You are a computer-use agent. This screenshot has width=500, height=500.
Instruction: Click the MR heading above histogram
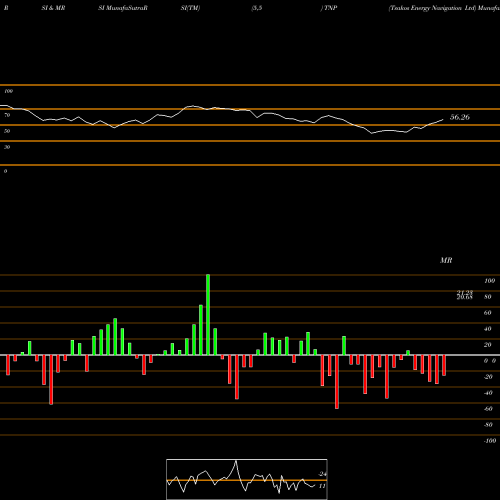point(446,260)
